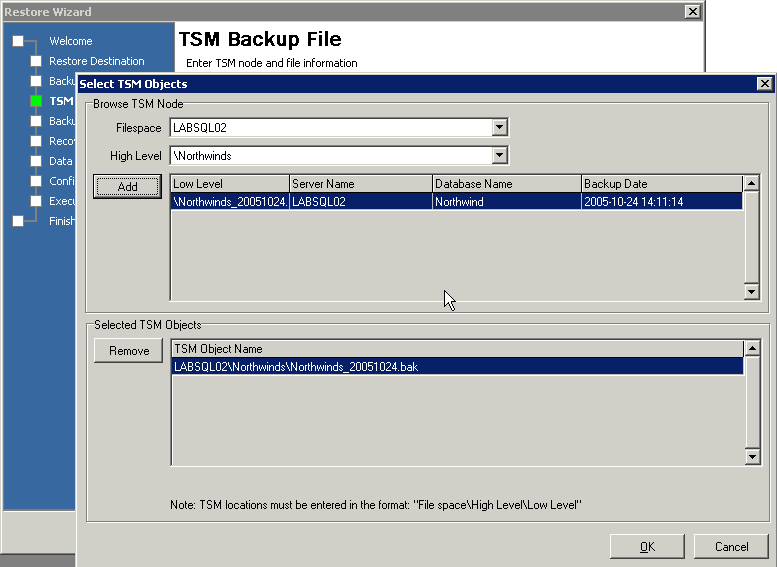
Task: Click the down arrow of the selected objects scrollbar
Action: pos(752,456)
